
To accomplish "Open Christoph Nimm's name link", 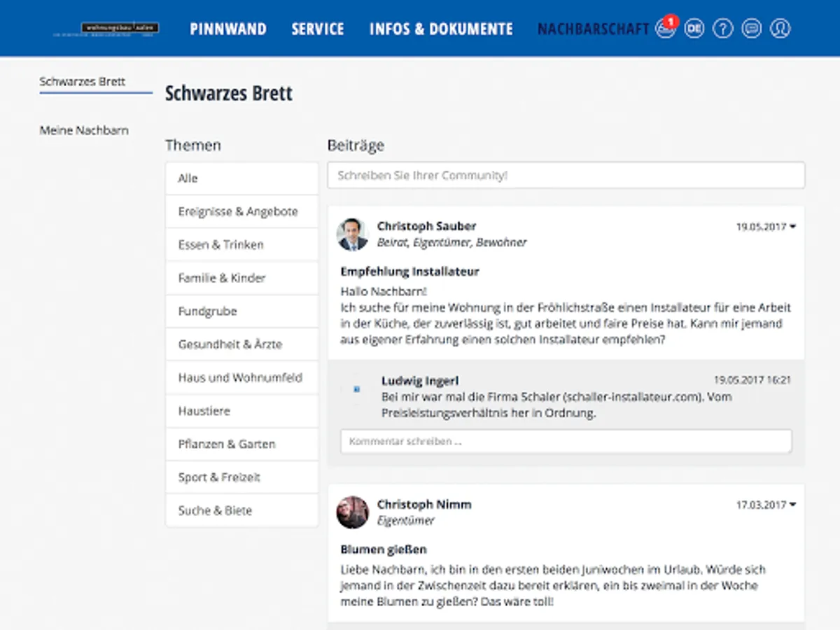I will pyautogui.click(x=424, y=505).
